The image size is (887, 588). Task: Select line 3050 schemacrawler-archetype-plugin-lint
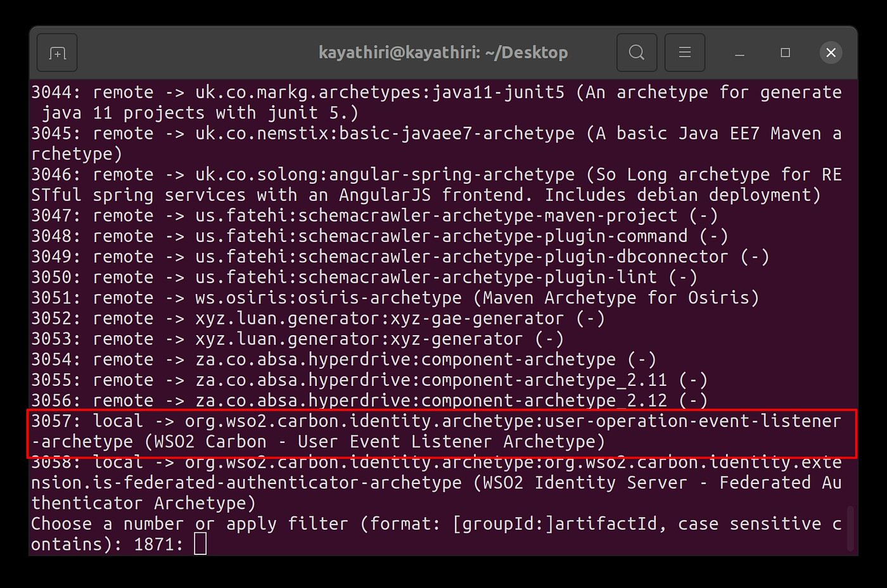point(364,278)
